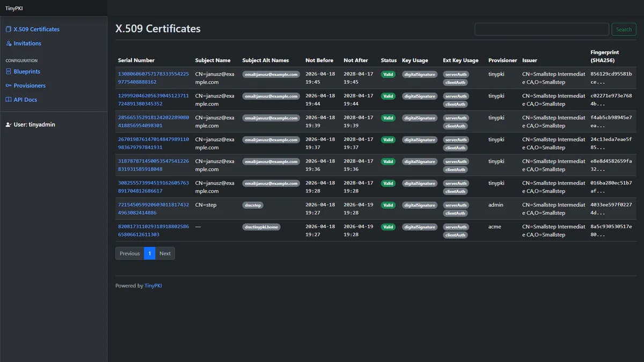Click the user icon beside tinyadmin

click(8, 124)
